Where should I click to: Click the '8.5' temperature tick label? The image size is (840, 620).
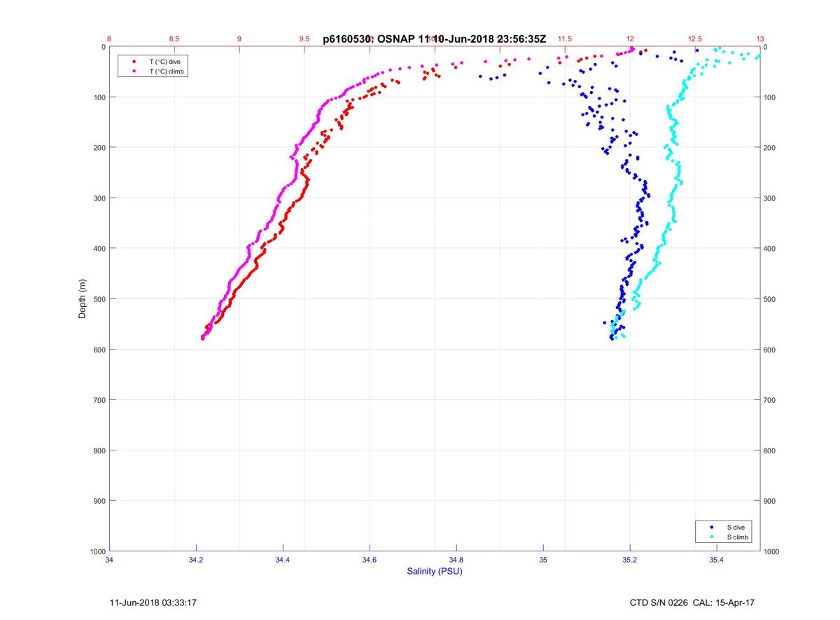pos(174,39)
